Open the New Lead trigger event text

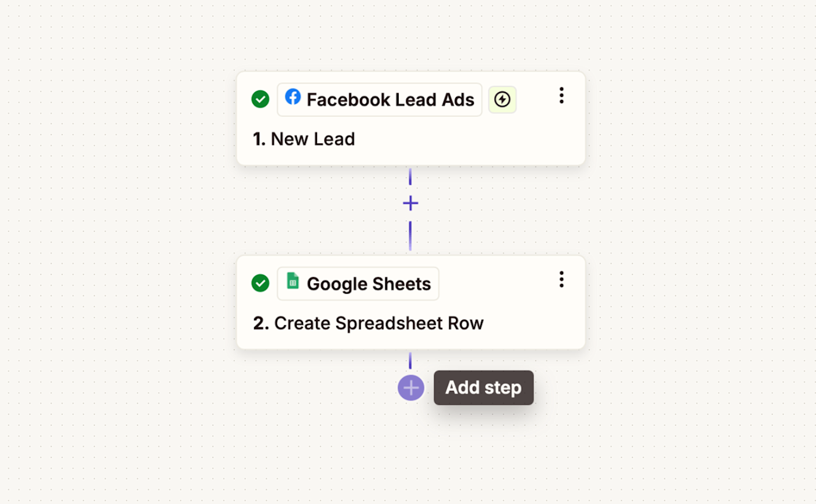pyautogui.click(x=313, y=139)
